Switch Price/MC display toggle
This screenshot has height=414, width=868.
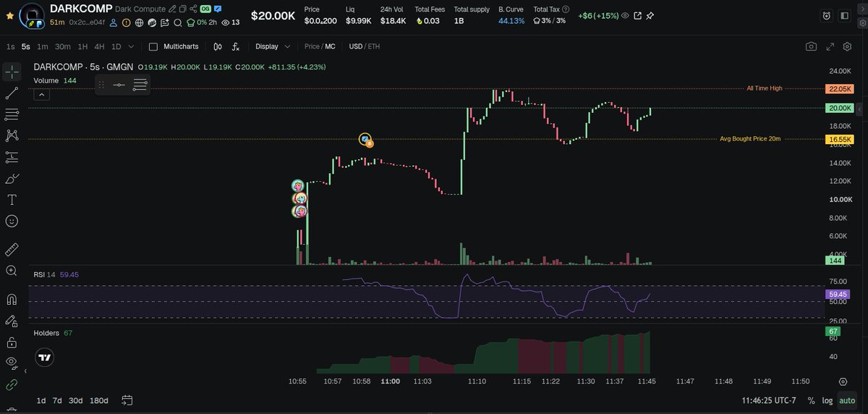pyautogui.click(x=320, y=46)
